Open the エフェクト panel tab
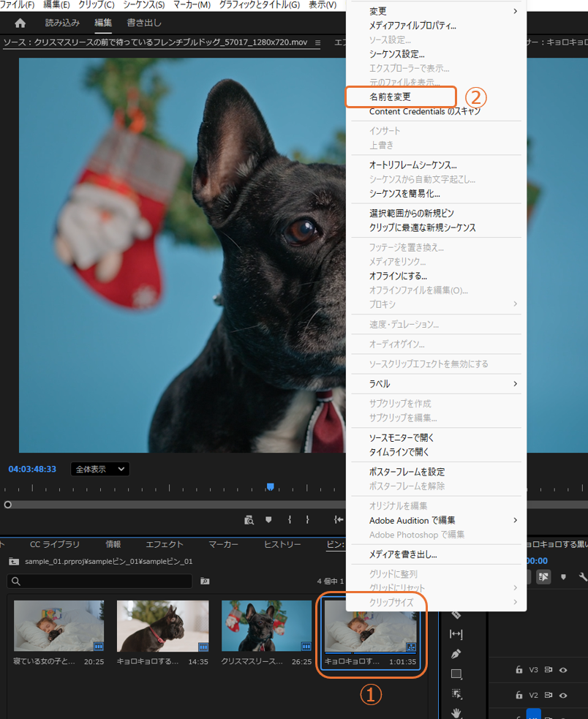Image resolution: width=588 pixels, height=719 pixels. click(165, 544)
